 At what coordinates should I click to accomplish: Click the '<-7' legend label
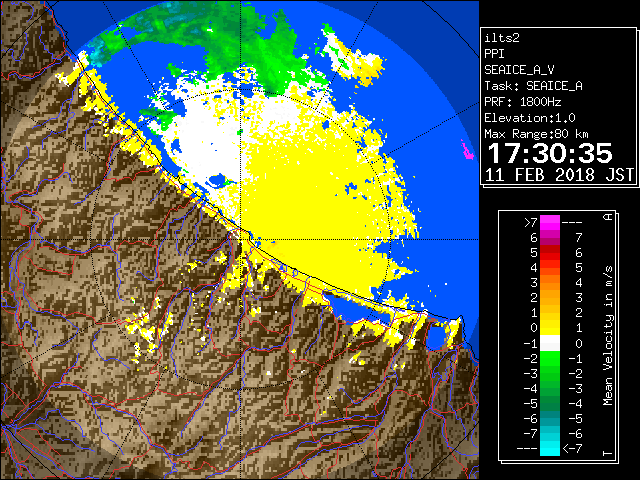[572, 449]
